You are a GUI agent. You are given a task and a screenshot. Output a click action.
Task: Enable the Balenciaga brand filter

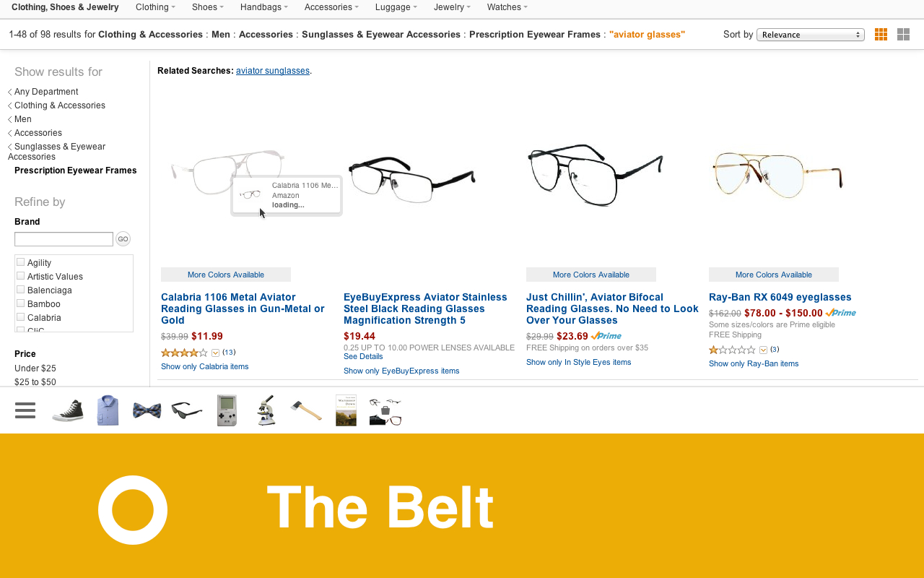point(21,290)
